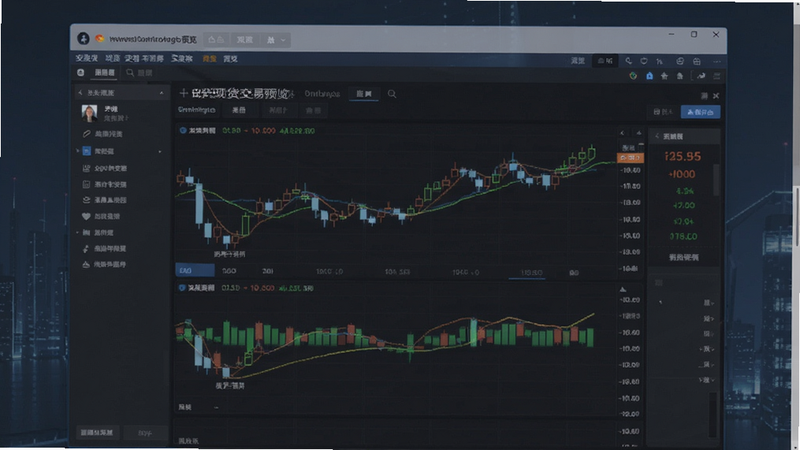Open the title bar chevron dropdown
This screenshot has height=450, width=800.
click(283, 40)
